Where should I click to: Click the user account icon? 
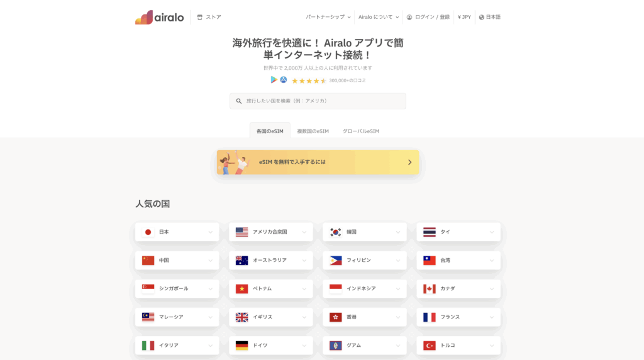(409, 17)
